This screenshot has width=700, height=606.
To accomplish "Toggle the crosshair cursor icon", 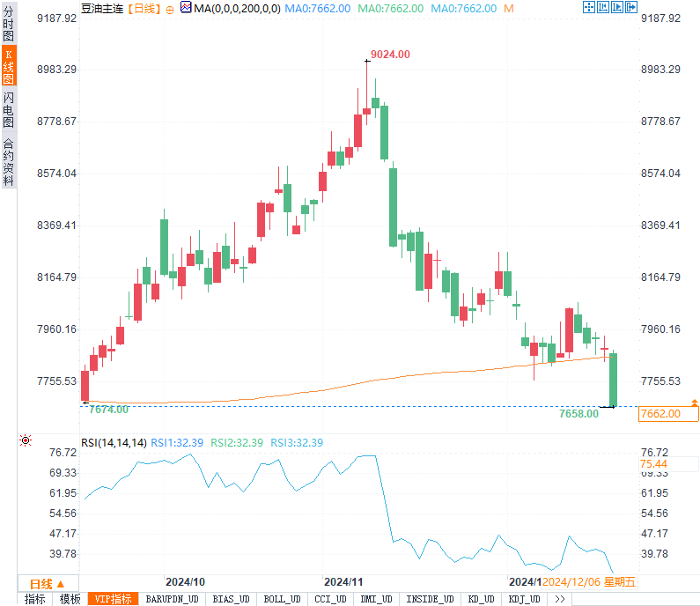I will [x=589, y=7].
